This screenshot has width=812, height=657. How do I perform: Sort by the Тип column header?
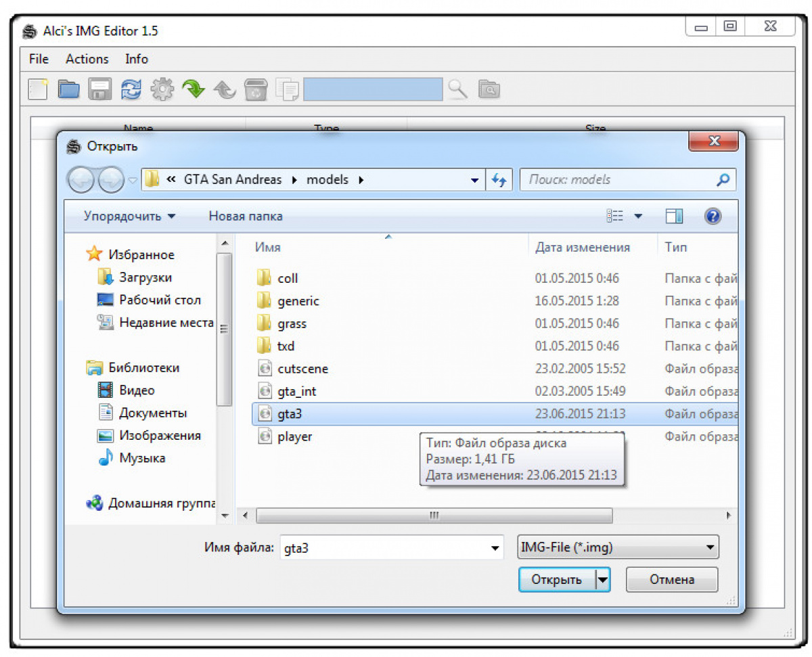(x=676, y=248)
